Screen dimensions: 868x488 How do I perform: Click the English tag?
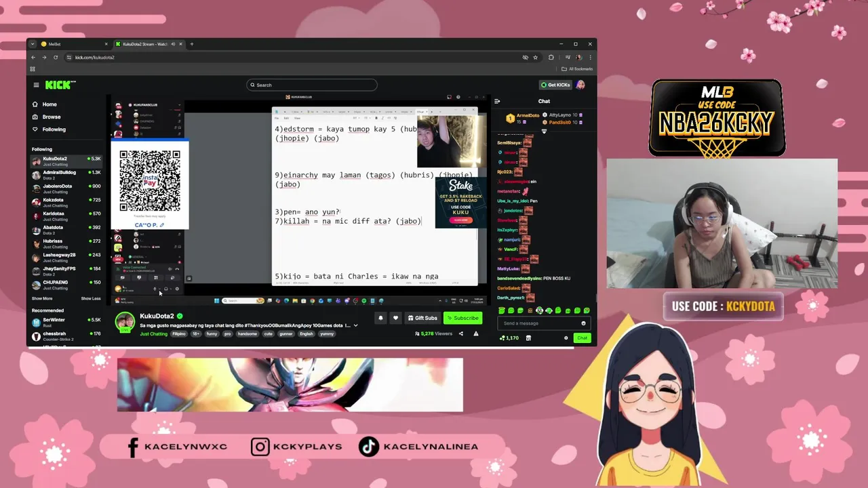point(307,333)
